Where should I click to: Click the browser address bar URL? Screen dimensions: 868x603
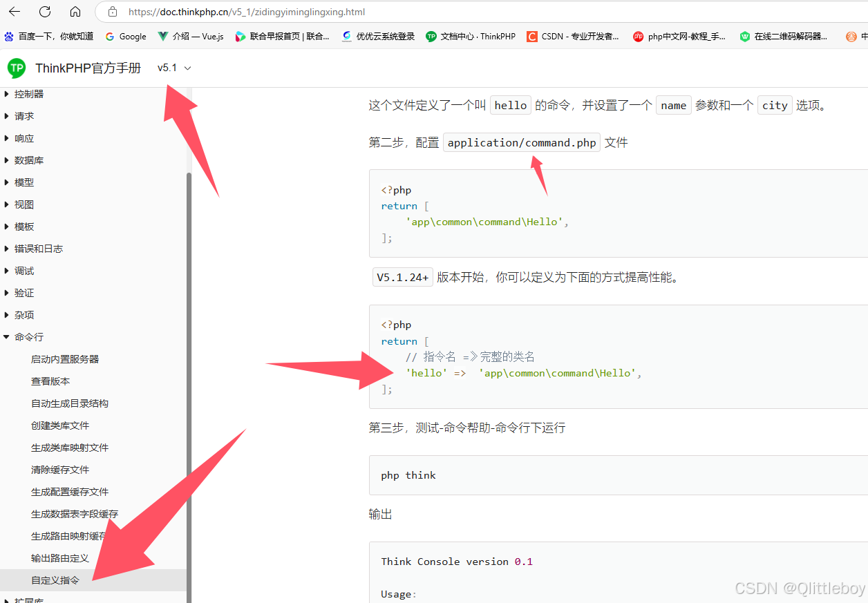(247, 12)
